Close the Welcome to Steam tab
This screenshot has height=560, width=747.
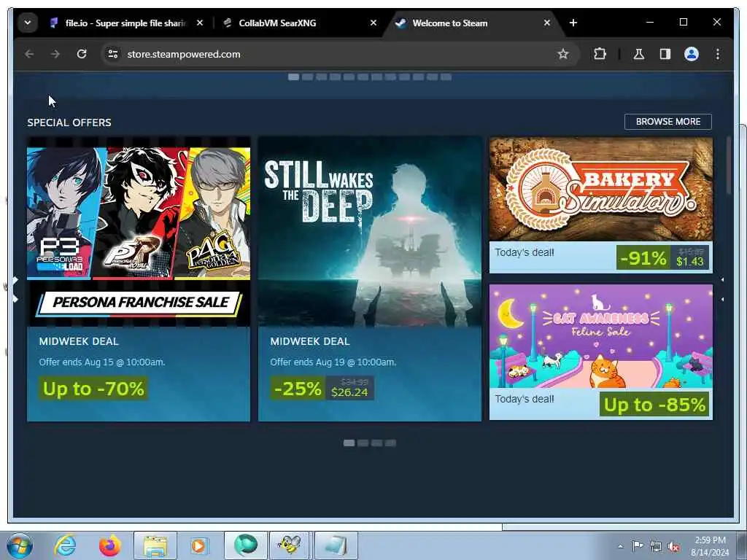[547, 23]
